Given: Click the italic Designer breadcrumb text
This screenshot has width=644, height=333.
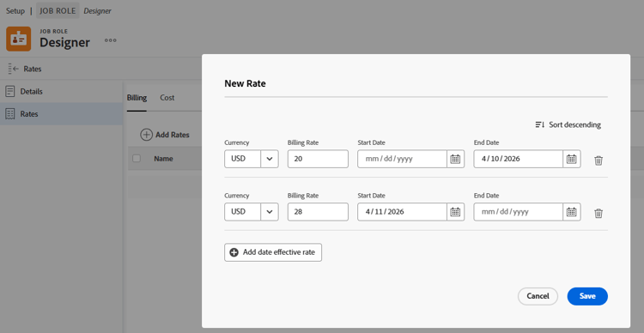Looking at the screenshot, I should (97, 10).
